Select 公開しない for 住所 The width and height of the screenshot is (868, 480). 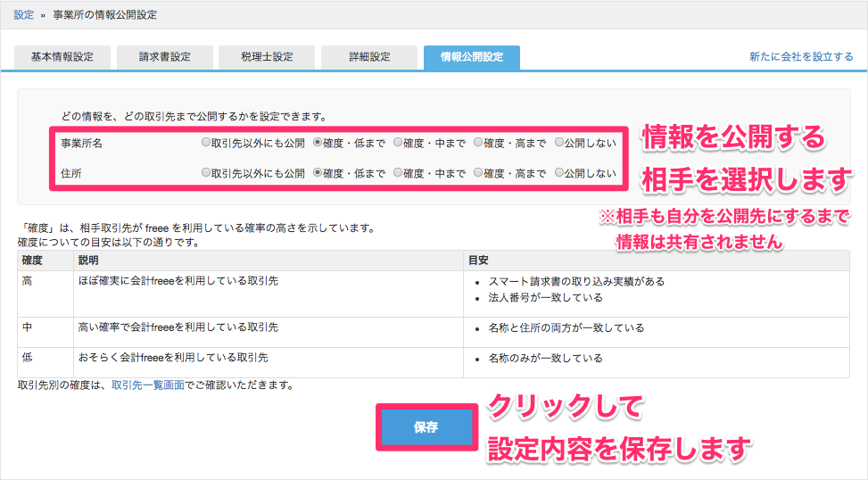559,173
